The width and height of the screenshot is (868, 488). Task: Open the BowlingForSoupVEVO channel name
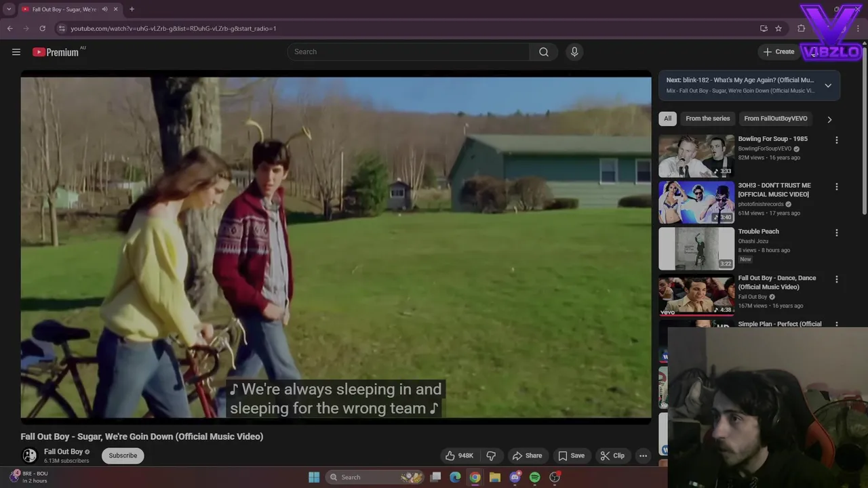pos(764,148)
